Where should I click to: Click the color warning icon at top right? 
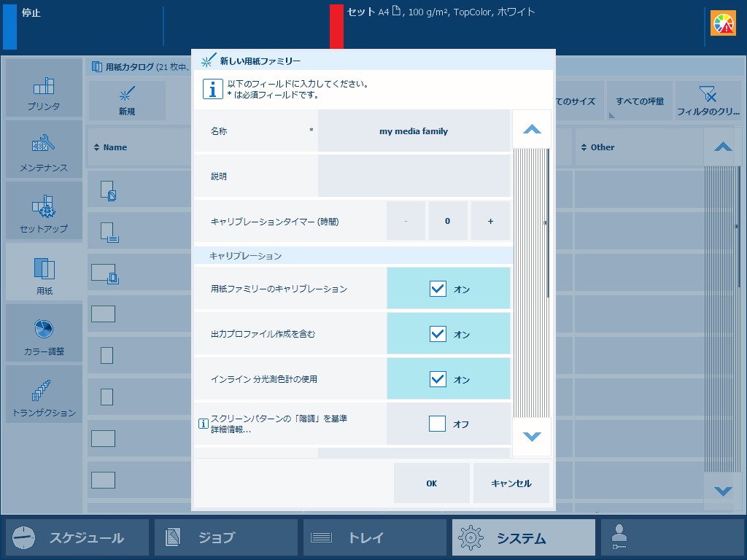click(x=723, y=23)
